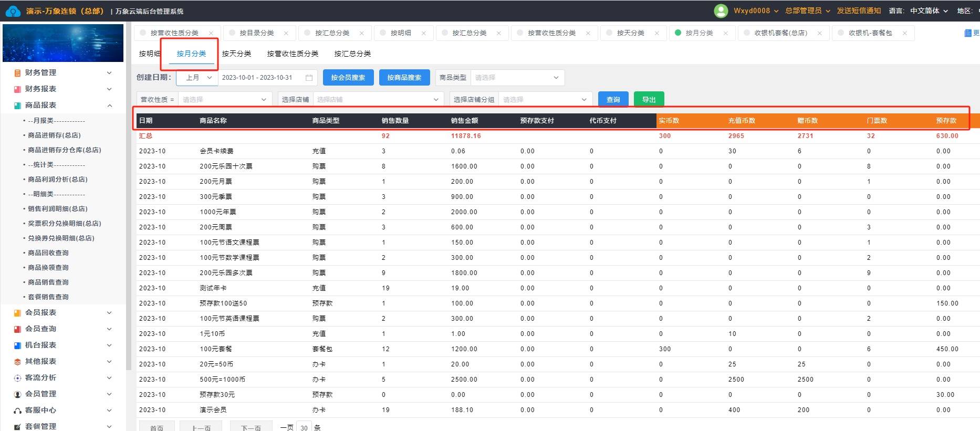
Task: Open the calendar icon in date range
Action: 309,78
